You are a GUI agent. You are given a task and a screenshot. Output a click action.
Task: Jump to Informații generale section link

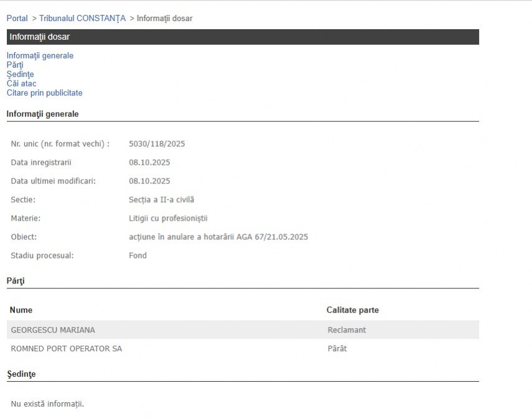click(40, 56)
